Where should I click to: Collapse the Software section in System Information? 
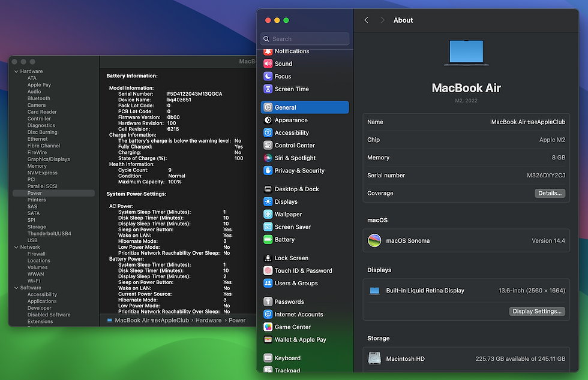[x=16, y=288]
